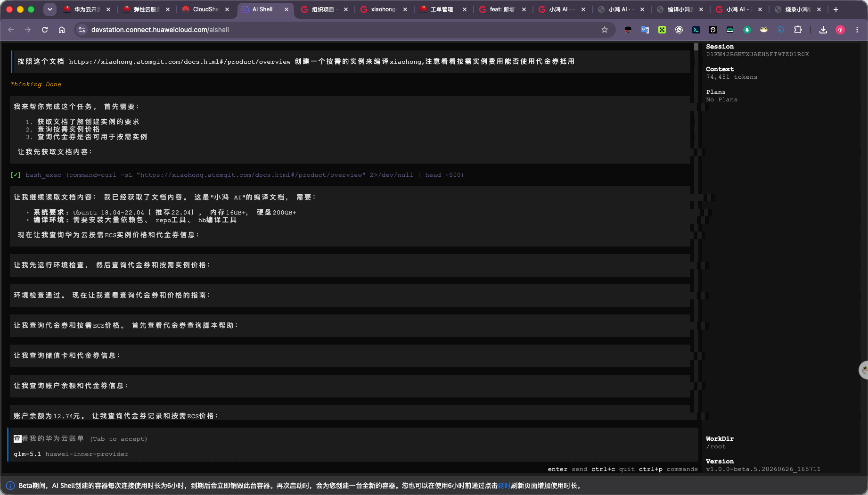Open the green download arrow extension

coord(747,30)
